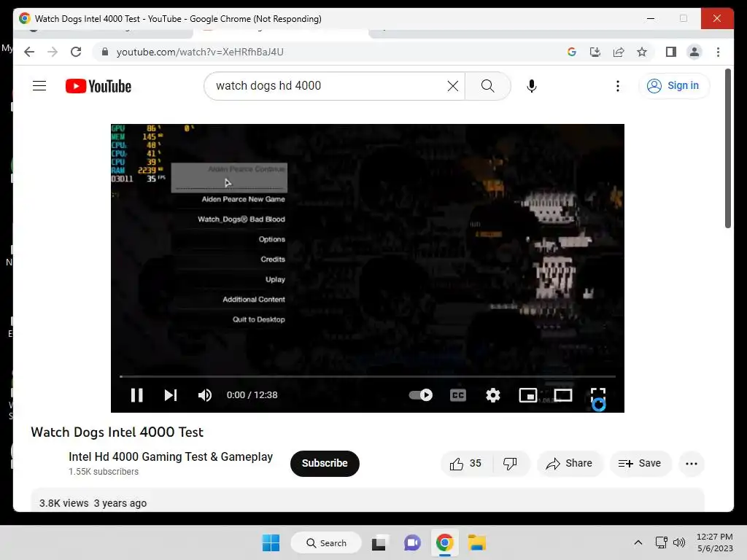
Task: Open Task View on taskbar
Action: point(379,542)
